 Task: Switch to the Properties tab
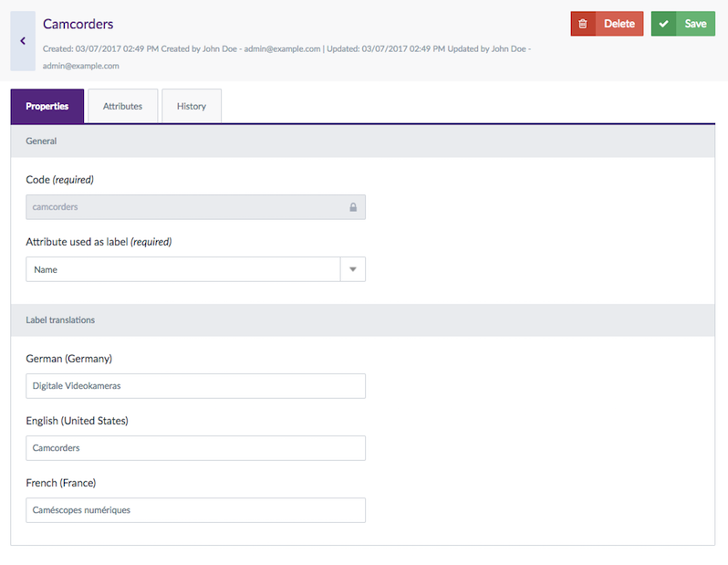coord(47,106)
